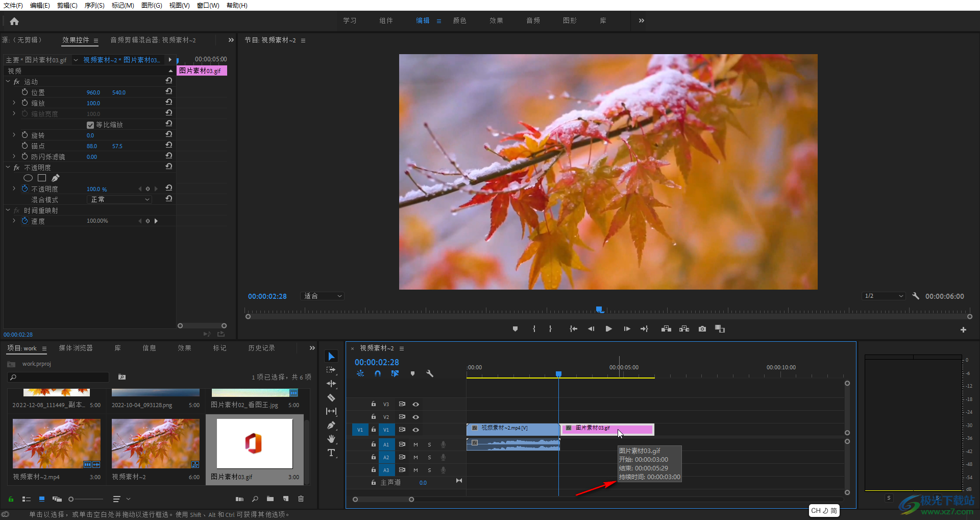Open blend mode dropdown
The width and height of the screenshot is (980, 520).
coord(119,199)
